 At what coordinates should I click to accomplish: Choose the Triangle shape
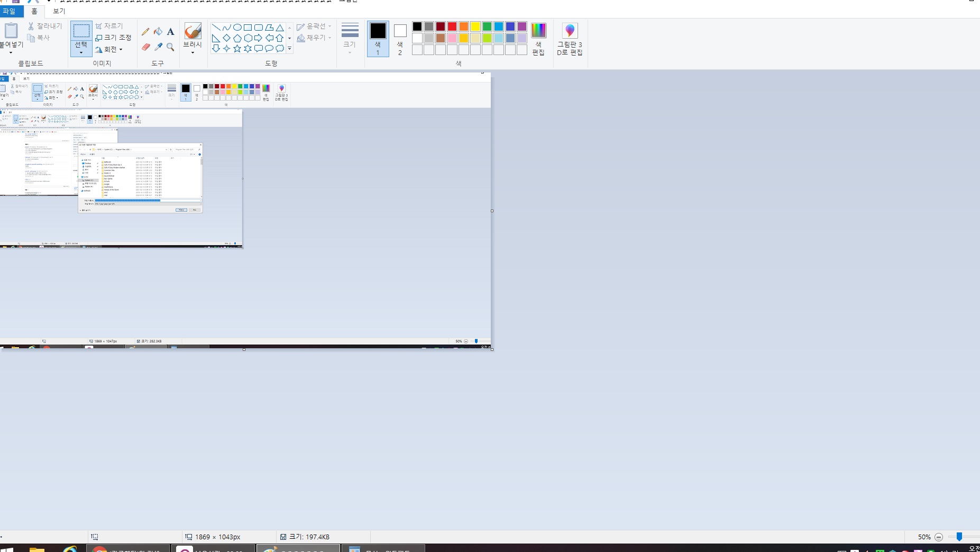(279, 28)
